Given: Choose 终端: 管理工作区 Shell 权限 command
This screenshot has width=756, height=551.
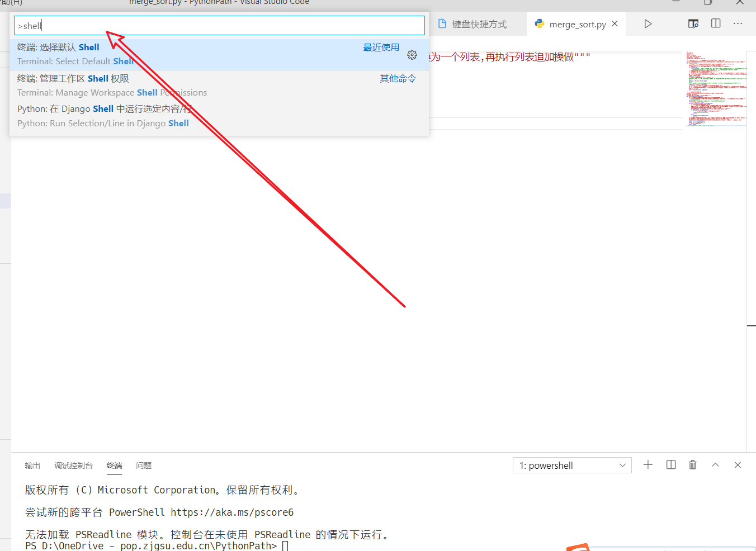Looking at the screenshot, I should point(219,85).
